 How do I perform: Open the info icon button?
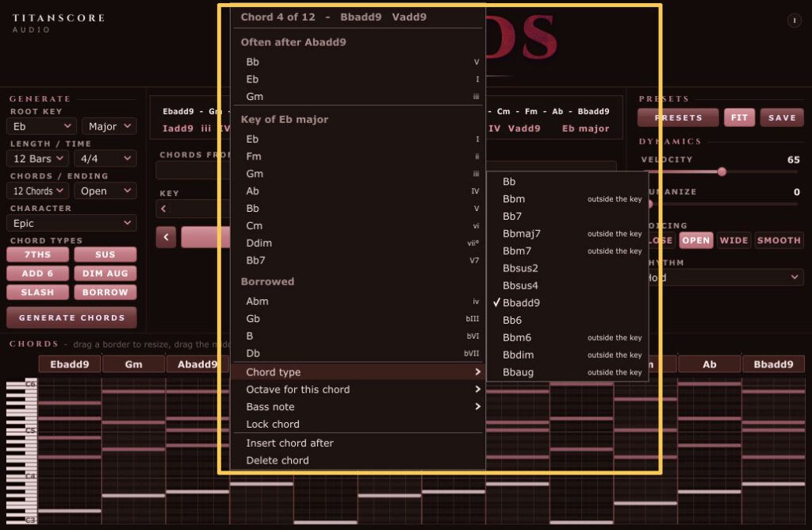(794, 21)
